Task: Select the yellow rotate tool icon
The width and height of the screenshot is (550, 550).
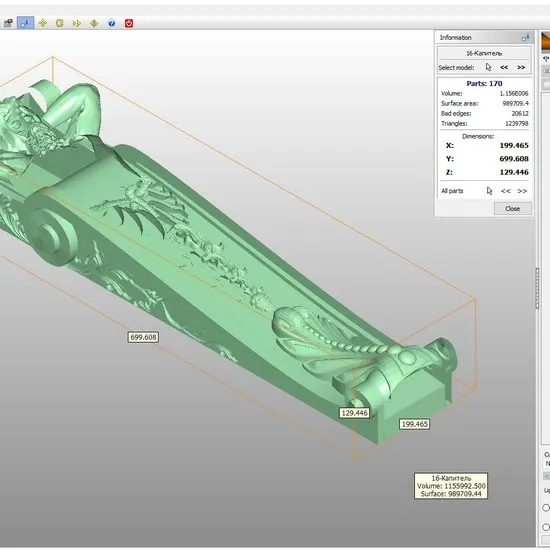Action: 60,24
